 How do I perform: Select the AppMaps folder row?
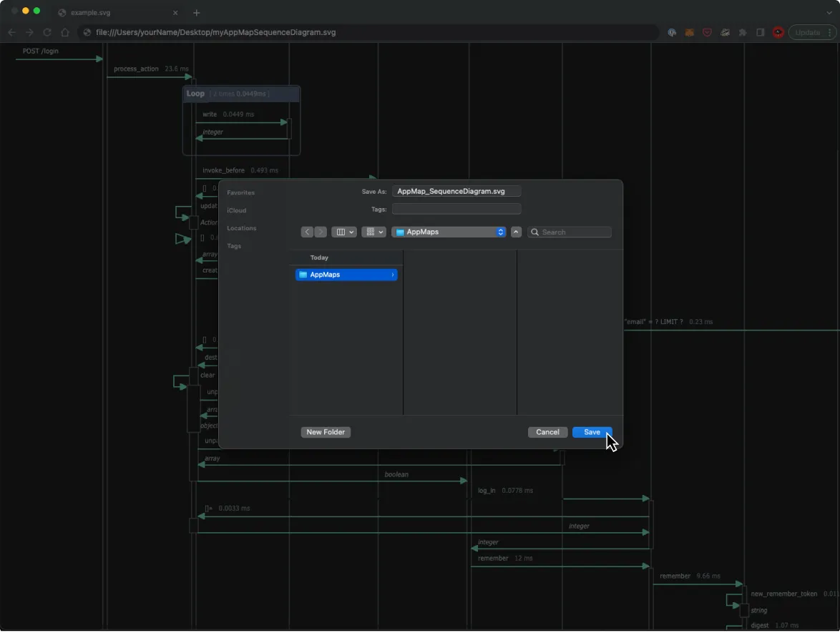346,275
